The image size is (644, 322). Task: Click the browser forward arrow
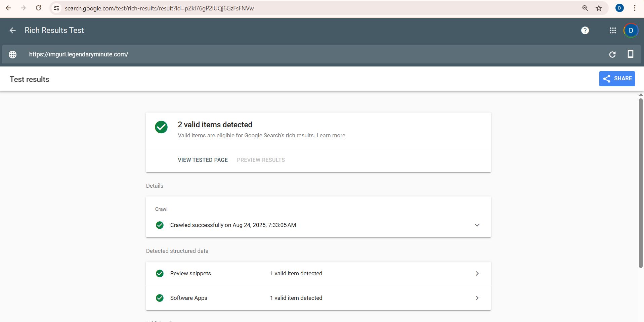[x=23, y=8]
